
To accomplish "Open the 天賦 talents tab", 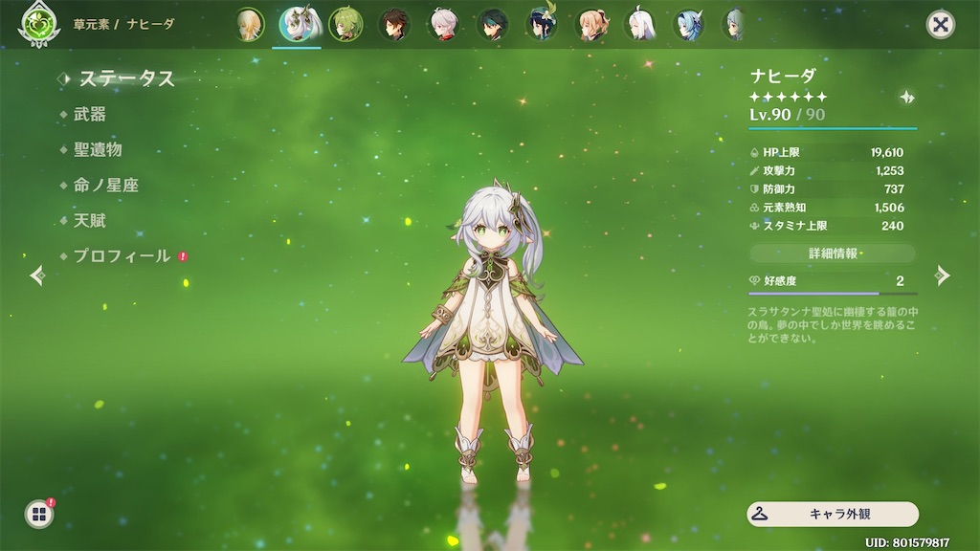I will pyautogui.click(x=90, y=221).
